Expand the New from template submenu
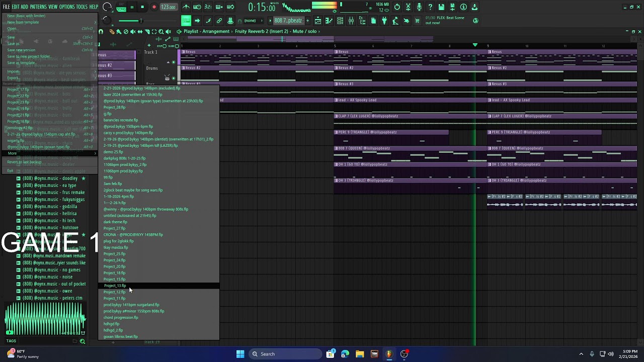Viewport: 644px width, 362px height. (50, 22)
